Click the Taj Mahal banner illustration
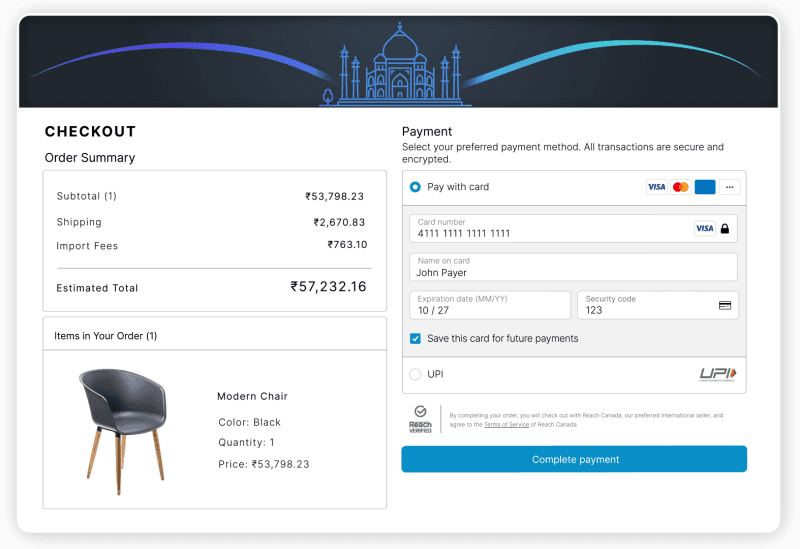Image resolution: width=800 pixels, height=549 pixels. 399,70
